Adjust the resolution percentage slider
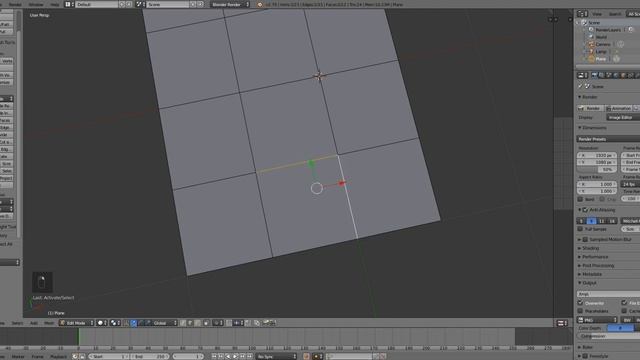This screenshot has width=640, height=360. point(597,169)
